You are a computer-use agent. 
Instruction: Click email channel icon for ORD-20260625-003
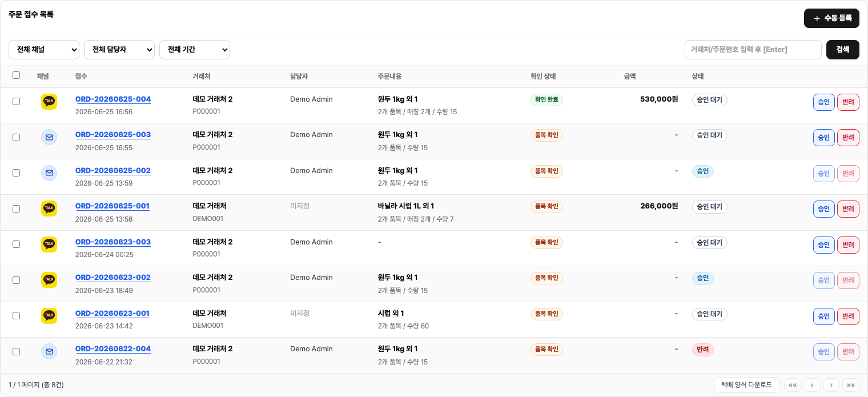click(x=49, y=137)
